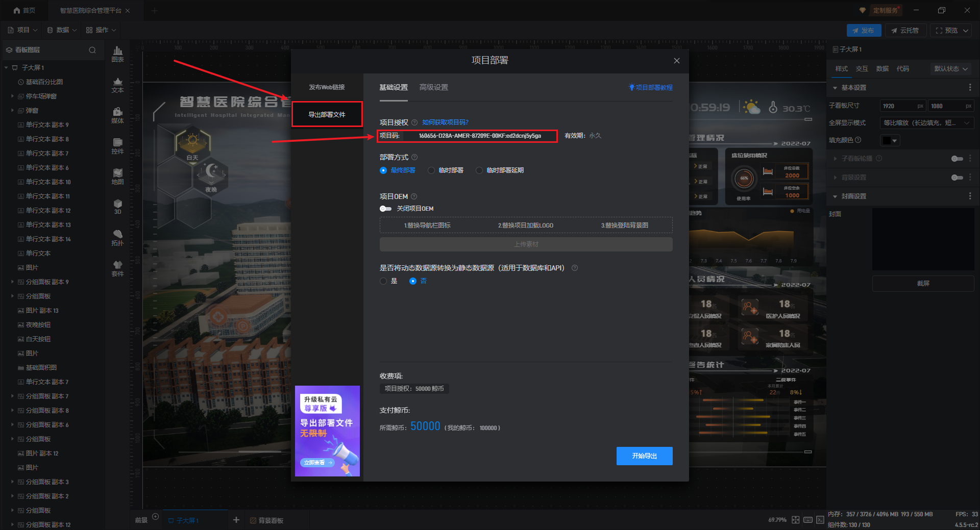The image size is (980, 530).
Task: Open 项目部署教程 link
Action: tap(651, 88)
